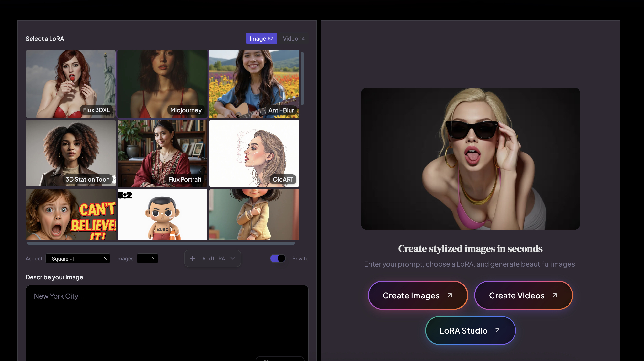Click the arrow icon on LoRA Studio
The width and height of the screenshot is (644, 361).
(x=497, y=331)
